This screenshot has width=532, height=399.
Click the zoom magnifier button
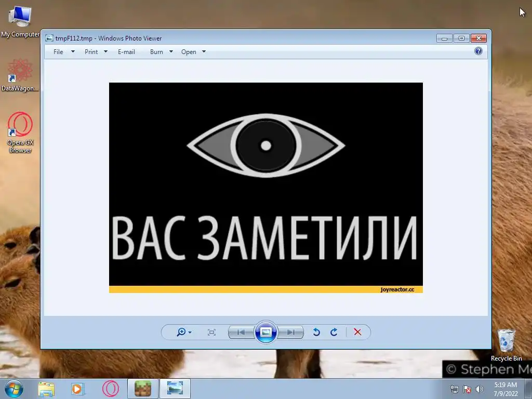[x=181, y=332]
